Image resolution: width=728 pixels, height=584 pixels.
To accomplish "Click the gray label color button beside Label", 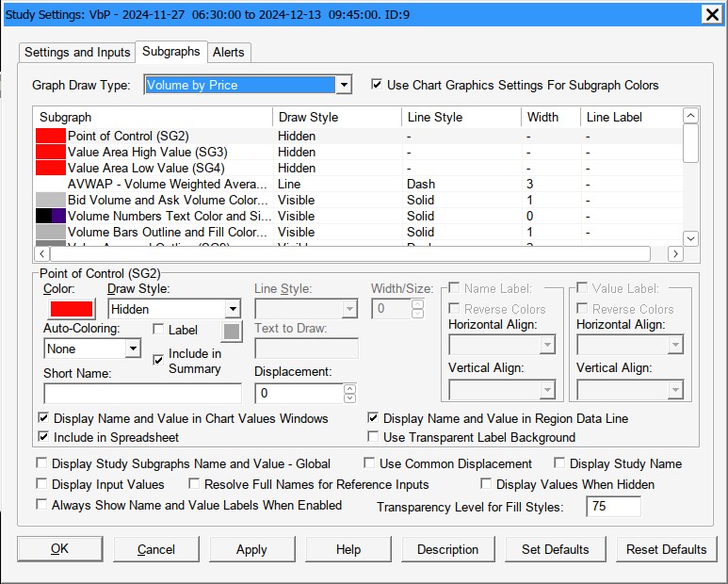I will (x=231, y=331).
